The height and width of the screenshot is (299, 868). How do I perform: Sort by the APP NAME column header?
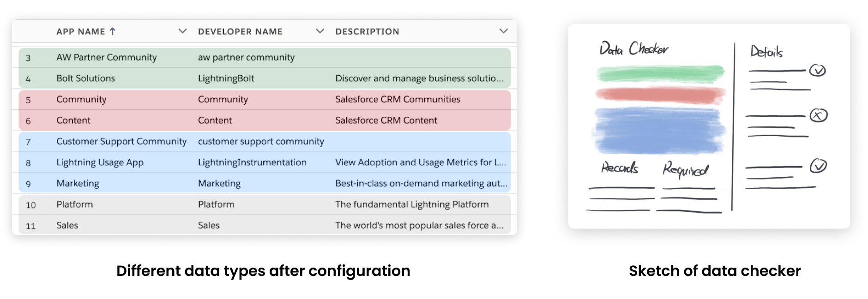[x=81, y=31]
